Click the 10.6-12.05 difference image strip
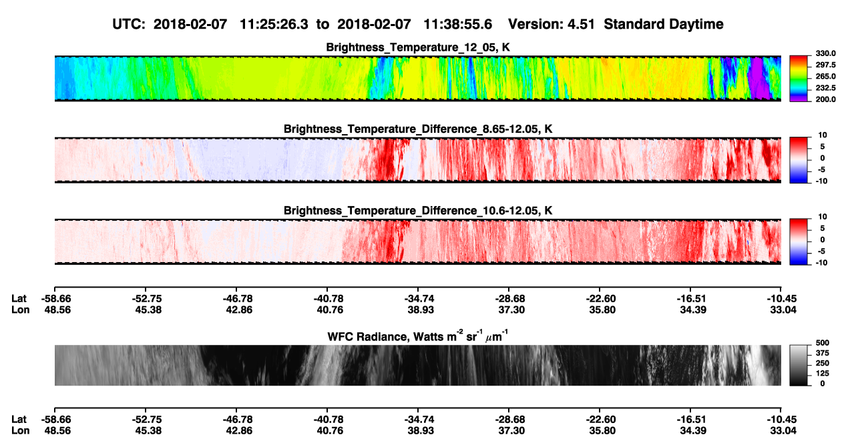 [x=417, y=242]
